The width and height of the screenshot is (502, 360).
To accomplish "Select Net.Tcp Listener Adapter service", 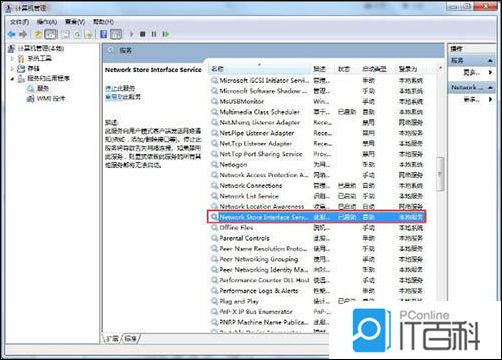I will click(x=317, y=144).
